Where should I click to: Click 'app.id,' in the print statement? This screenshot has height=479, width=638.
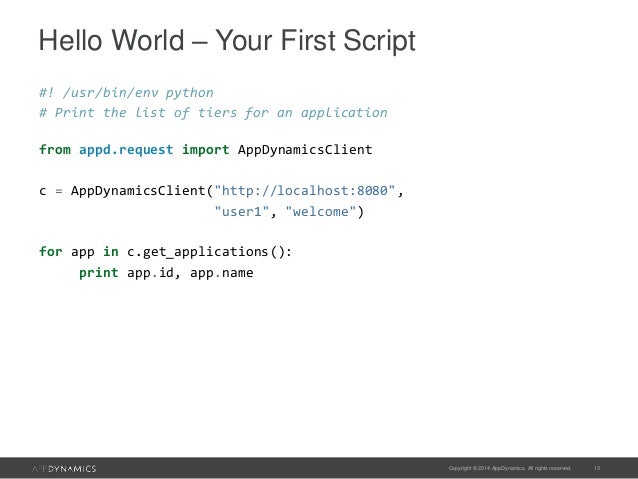click(x=154, y=273)
